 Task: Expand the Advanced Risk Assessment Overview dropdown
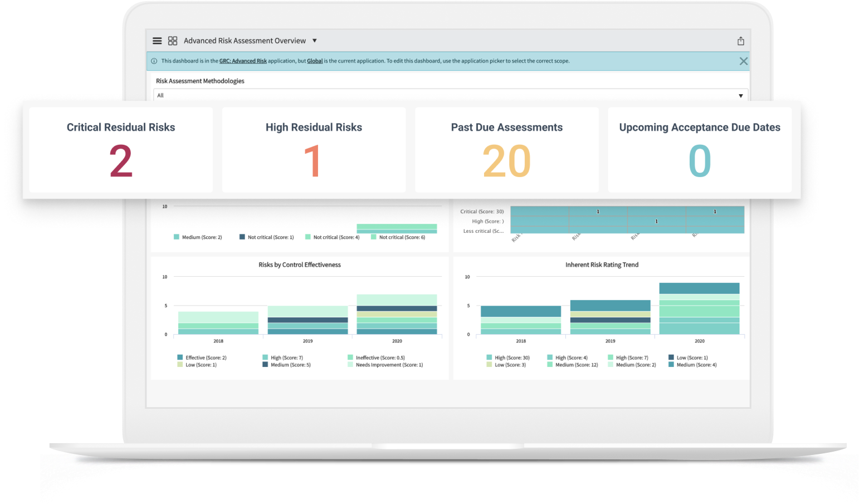(314, 41)
